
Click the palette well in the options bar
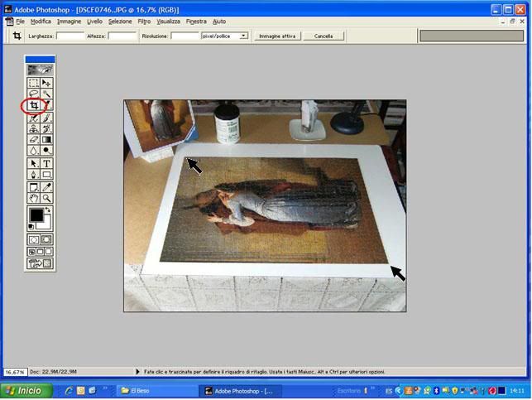(x=472, y=36)
